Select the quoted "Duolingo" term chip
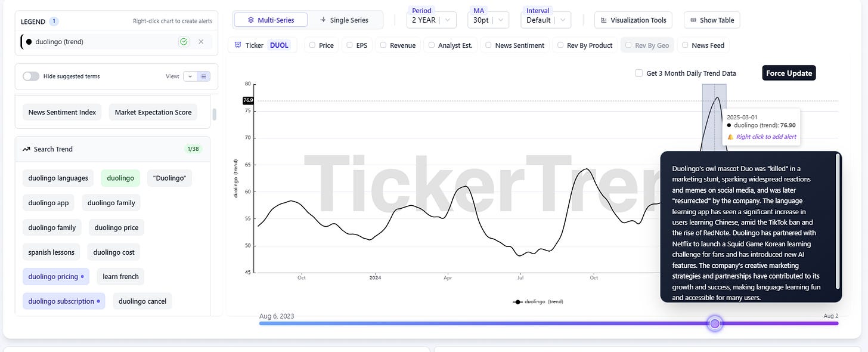Image resolution: width=868 pixels, height=352 pixels. coord(169,178)
